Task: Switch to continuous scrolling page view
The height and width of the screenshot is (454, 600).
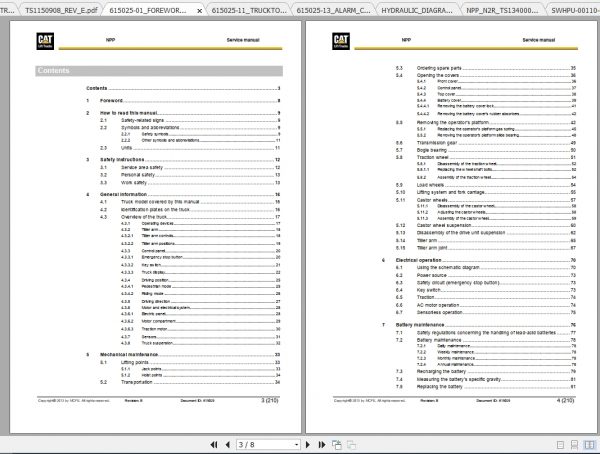Action: (x=574, y=445)
